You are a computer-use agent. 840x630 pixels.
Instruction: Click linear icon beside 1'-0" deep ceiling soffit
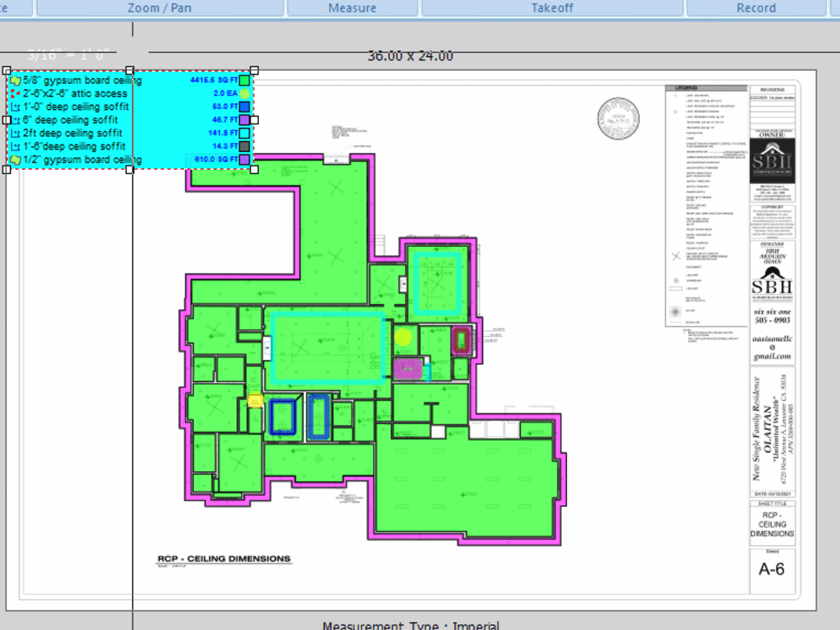coord(15,108)
